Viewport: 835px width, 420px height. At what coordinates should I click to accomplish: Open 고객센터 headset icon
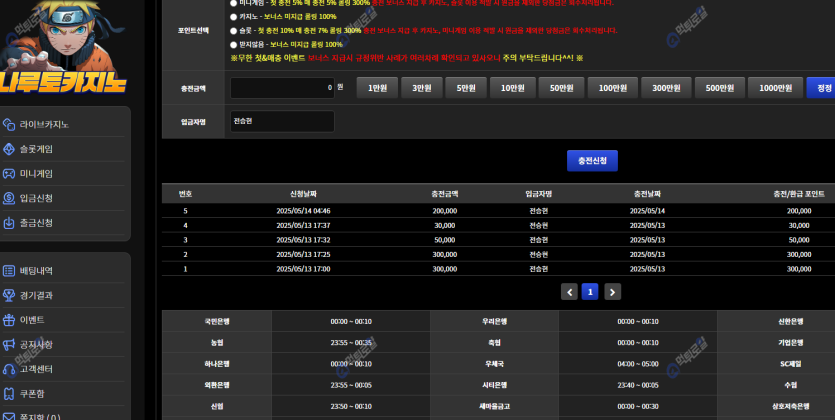(9, 369)
